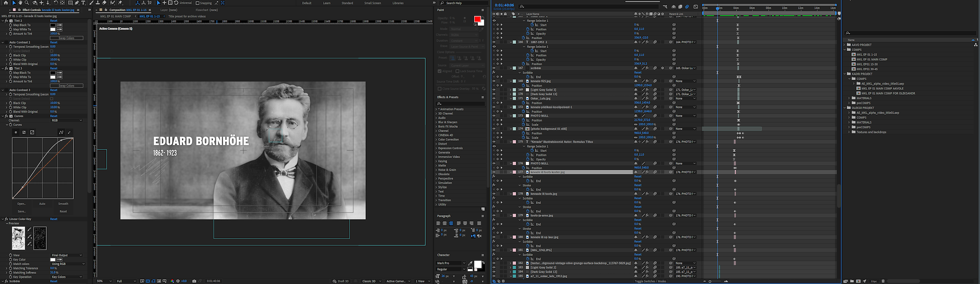Screen dimensions: 980x284
Task: Click the Home icon in the toolbar
Action: 6,3
